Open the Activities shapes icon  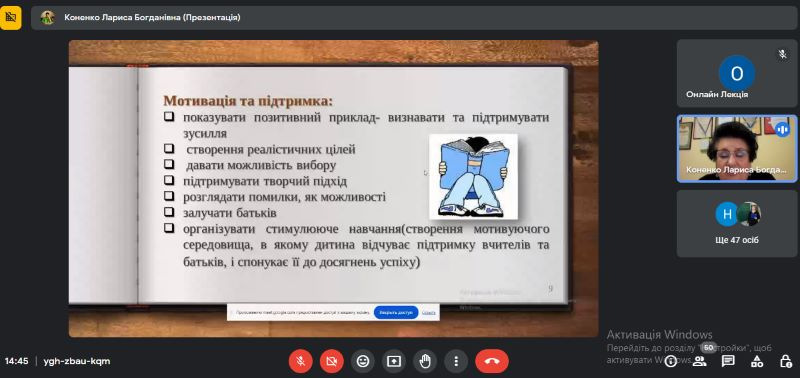(757, 361)
